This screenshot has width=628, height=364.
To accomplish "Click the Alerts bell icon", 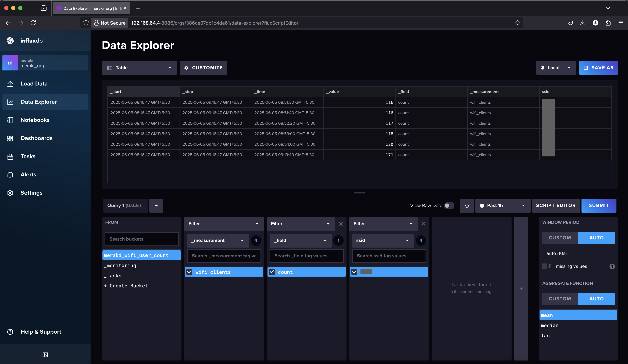I will tap(10, 175).
